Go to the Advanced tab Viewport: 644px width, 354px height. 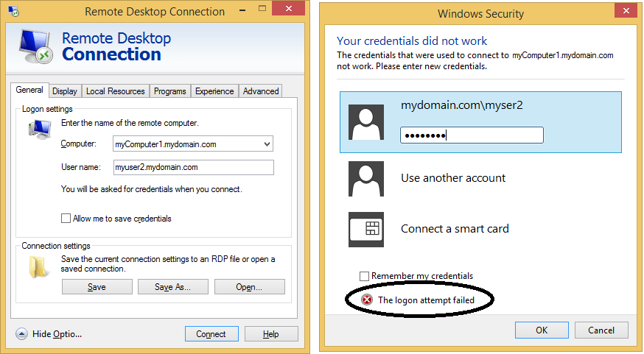(x=261, y=91)
